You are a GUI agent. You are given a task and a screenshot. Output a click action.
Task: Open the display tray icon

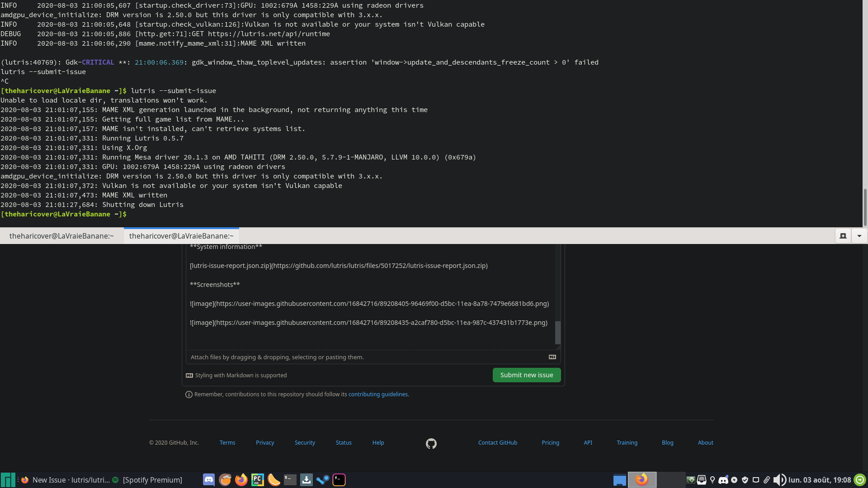click(x=756, y=480)
